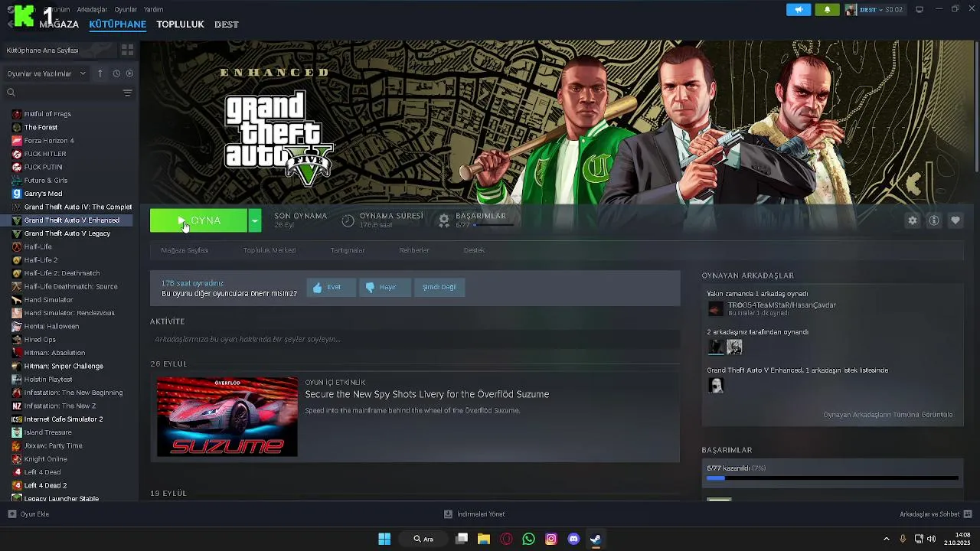The height and width of the screenshot is (551, 980).
Task: Click the library search input field
Action: coord(67,93)
